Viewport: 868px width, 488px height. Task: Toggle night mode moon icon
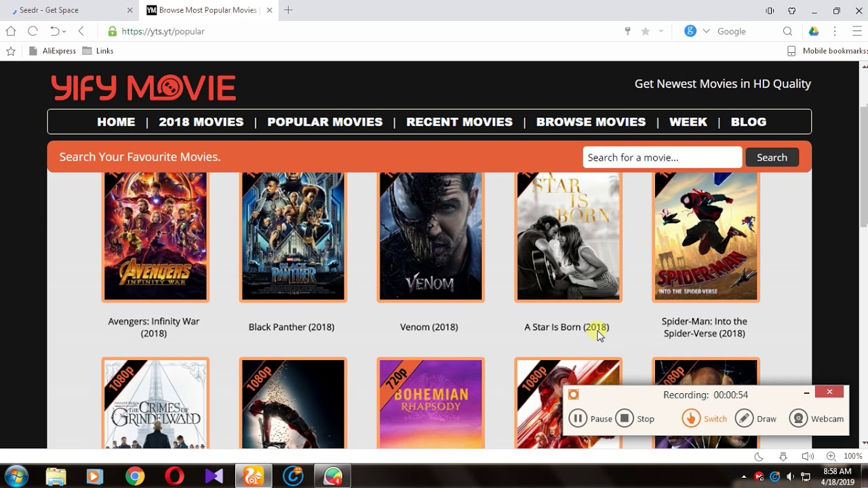(759, 457)
